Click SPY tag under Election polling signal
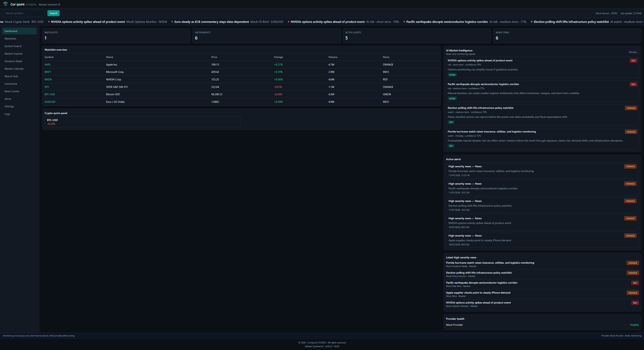 point(451,122)
